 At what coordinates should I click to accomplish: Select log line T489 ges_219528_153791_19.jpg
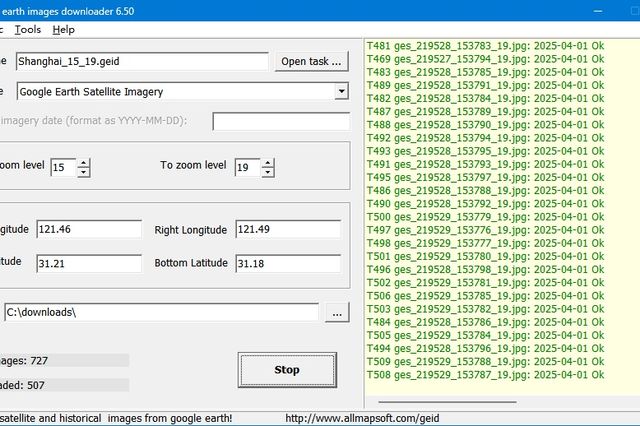click(485, 85)
